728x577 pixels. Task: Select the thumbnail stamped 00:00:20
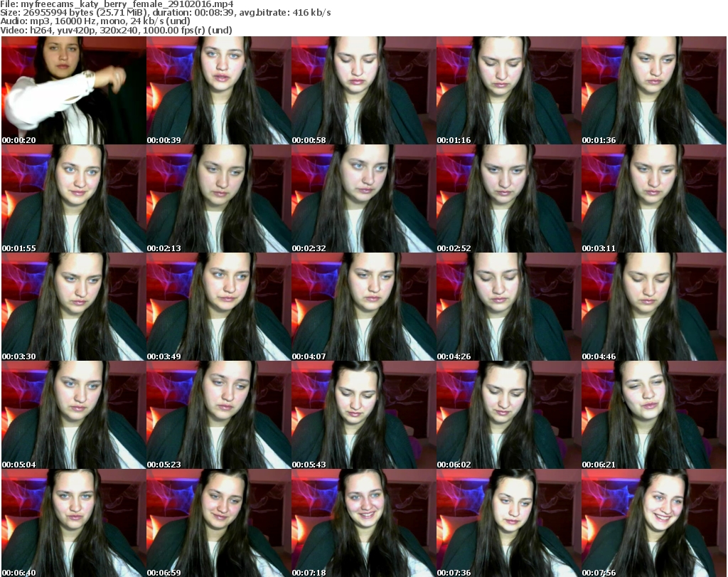pyautogui.click(x=74, y=90)
